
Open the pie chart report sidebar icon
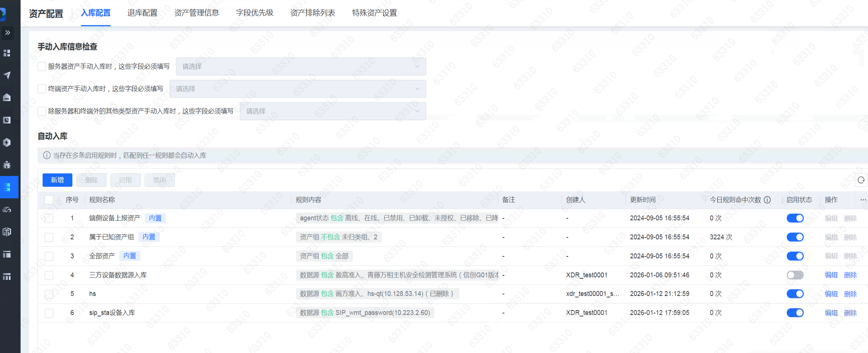[x=7, y=120]
